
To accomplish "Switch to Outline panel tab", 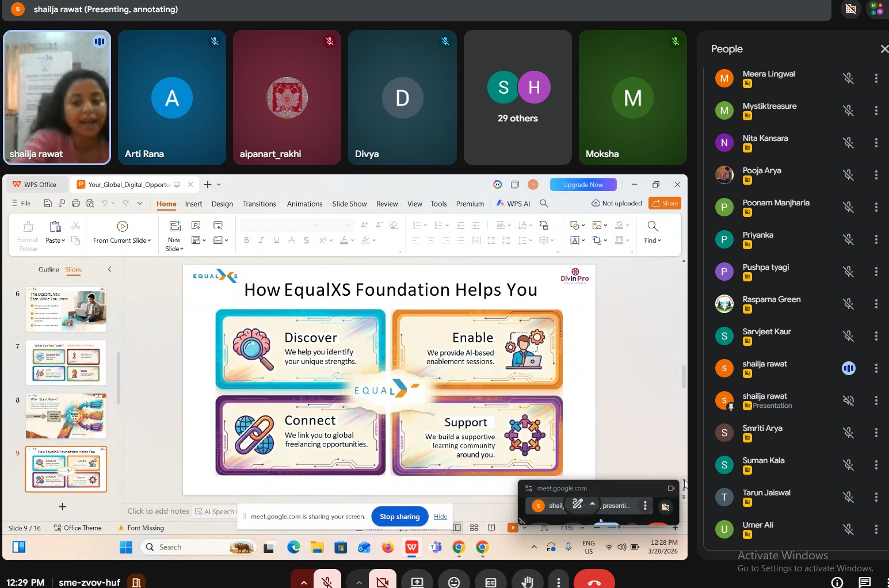I will [49, 269].
